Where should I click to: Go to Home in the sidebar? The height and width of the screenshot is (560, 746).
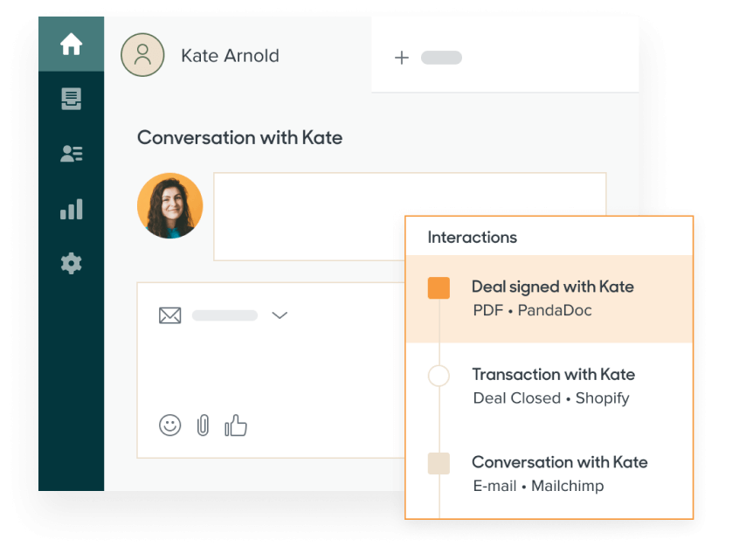(71, 44)
